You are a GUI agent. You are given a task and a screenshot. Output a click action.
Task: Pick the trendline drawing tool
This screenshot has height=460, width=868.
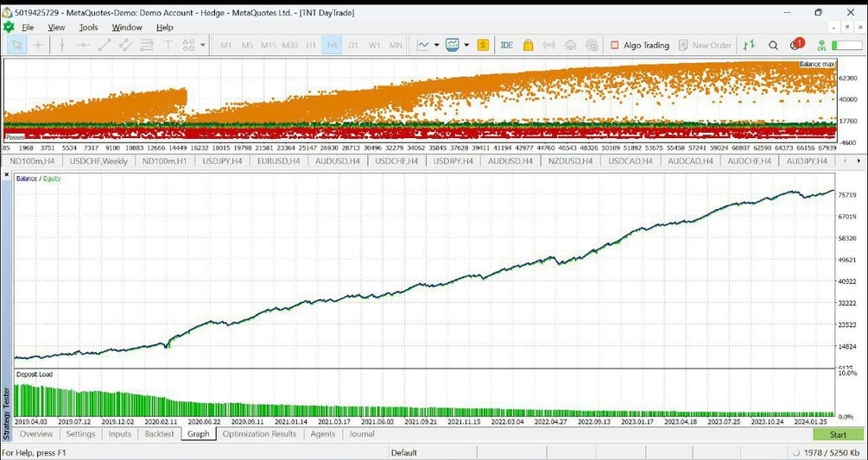pos(104,46)
